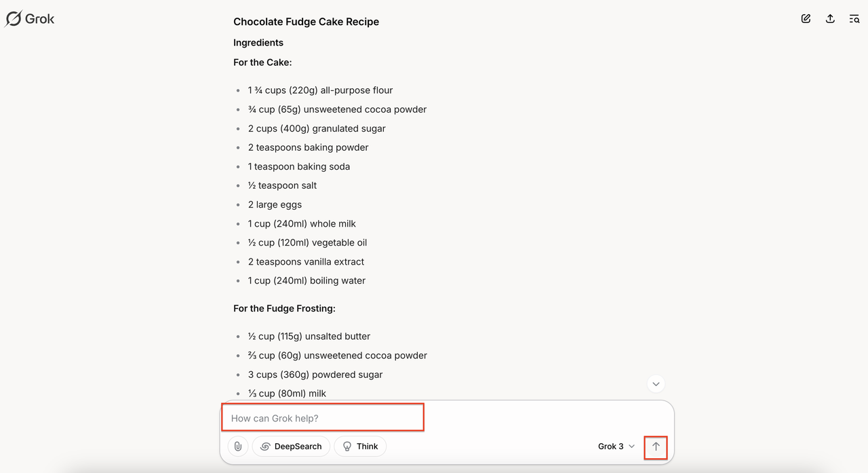Open the chat history search icon
This screenshot has width=868, height=473.
point(854,19)
